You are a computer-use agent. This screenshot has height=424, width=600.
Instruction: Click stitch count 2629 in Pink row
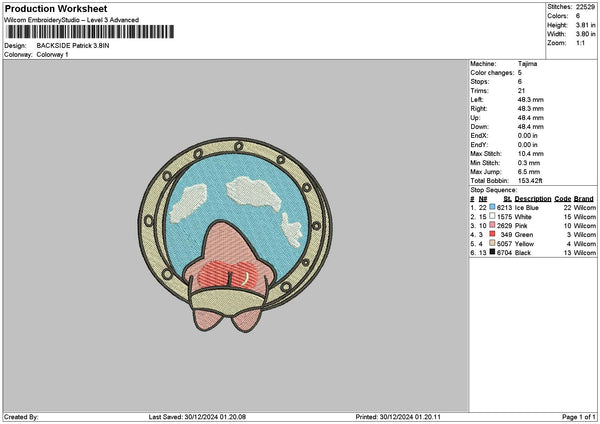[504, 226]
